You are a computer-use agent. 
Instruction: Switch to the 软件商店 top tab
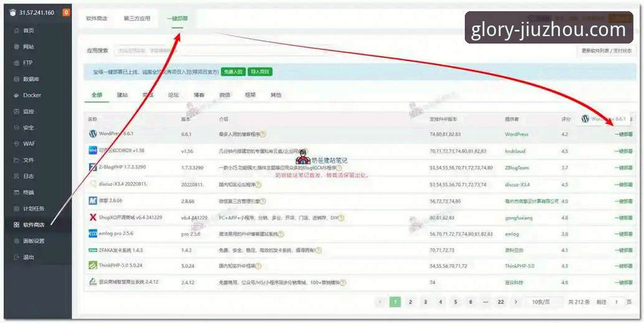[96, 19]
